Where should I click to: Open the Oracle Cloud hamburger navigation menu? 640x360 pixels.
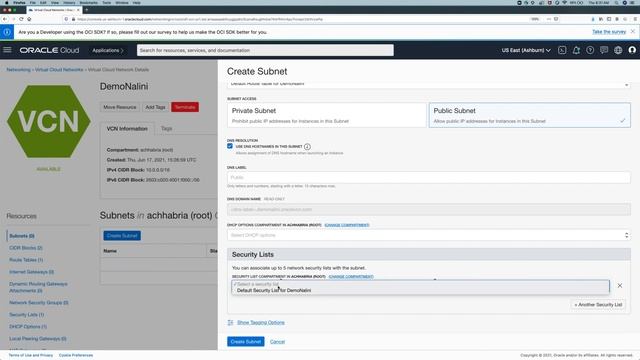[x=7, y=50]
